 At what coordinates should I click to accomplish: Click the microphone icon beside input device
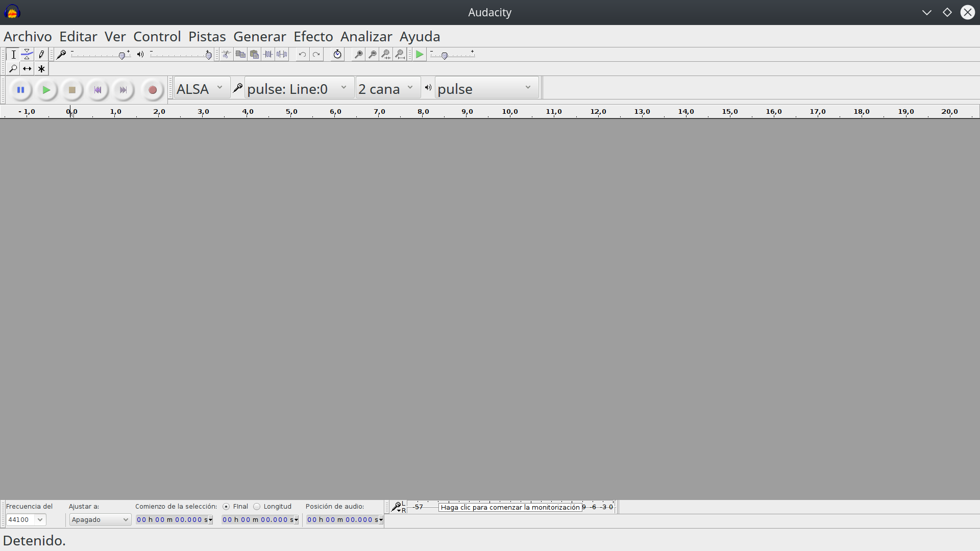pyautogui.click(x=237, y=88)
